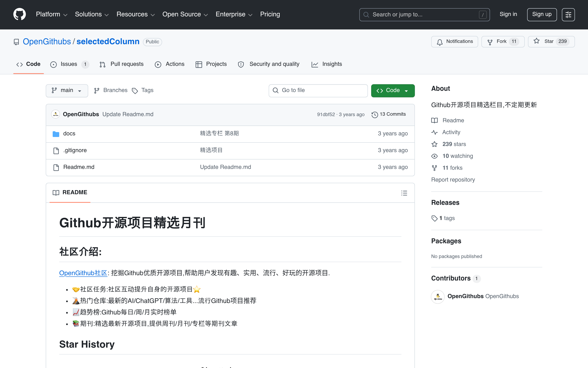Open the Readme.md file
This screenshot has height=368, width=588.
(79, 167)
